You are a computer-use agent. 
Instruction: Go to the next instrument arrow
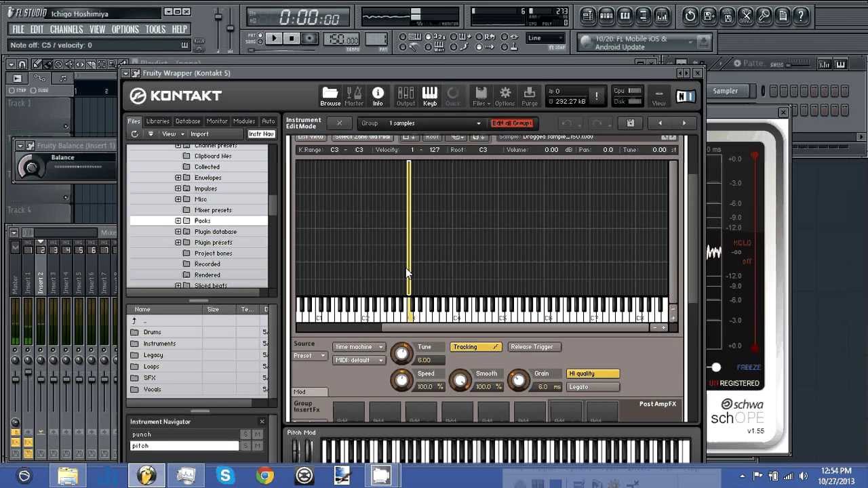tap(684, 123)
